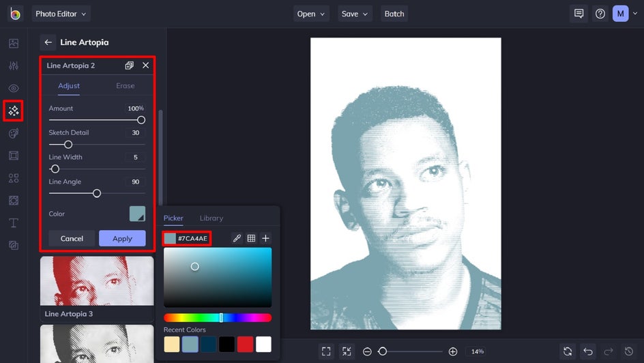This screenshot has width=644, height=363.
Task: Click the feedback chat icon
Action: point(579,14)
